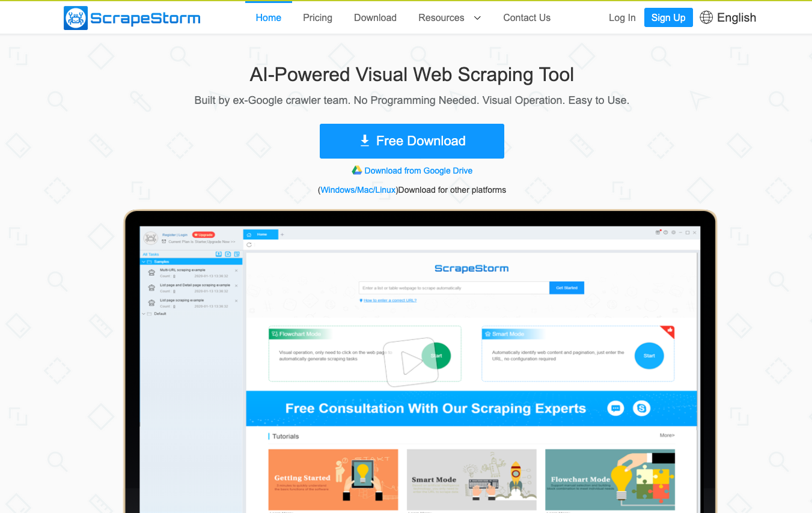Open the English language selector
The height and width of the screenshot is (513, 812).
click(x=736, y=17)
